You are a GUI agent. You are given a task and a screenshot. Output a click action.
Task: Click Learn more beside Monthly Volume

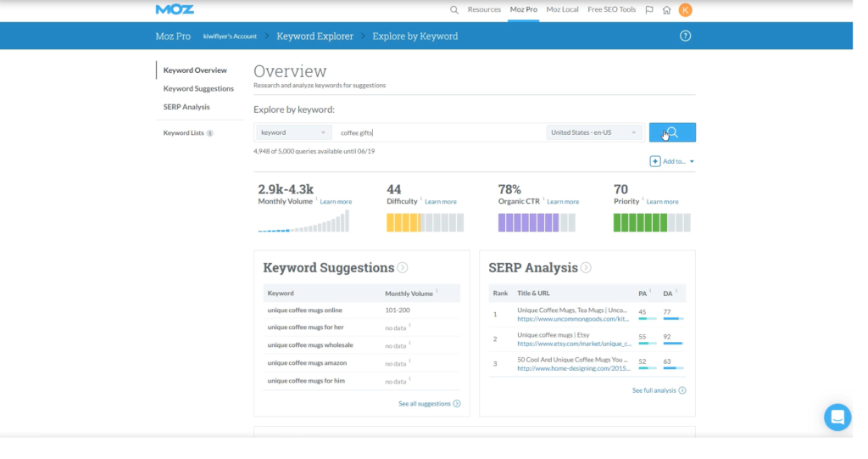336,202
